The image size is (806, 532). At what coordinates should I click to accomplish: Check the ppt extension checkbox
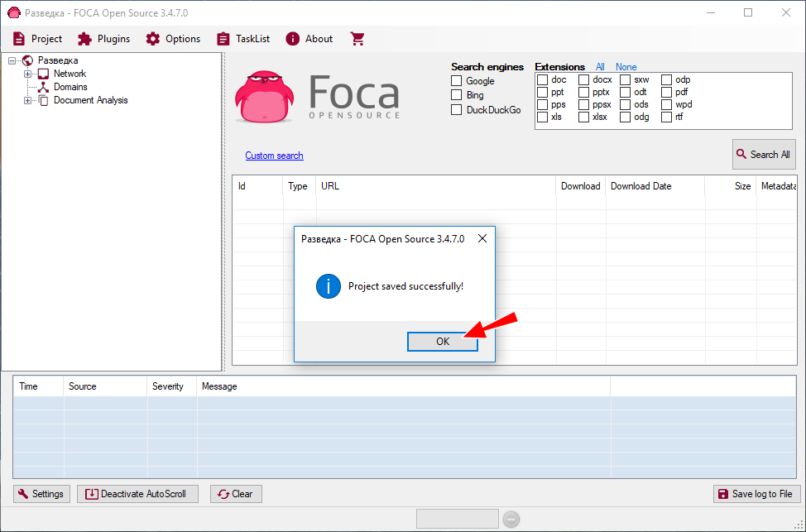click(542, 92)
